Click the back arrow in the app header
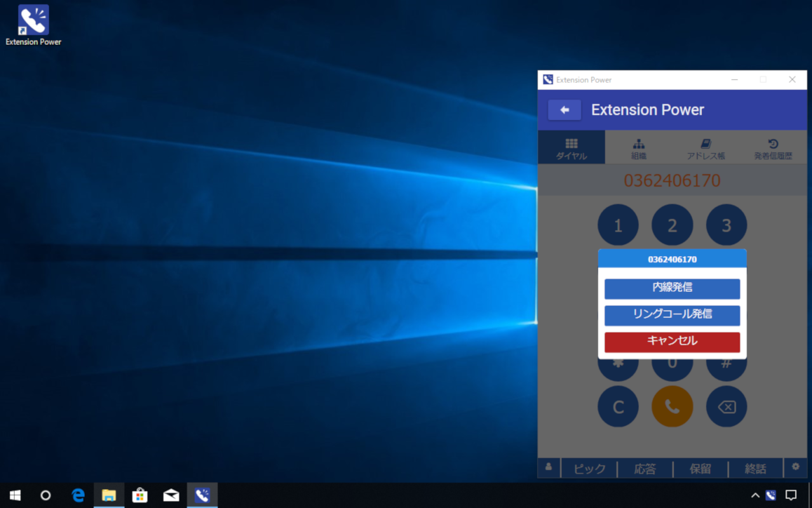 (x=564, y=109)
